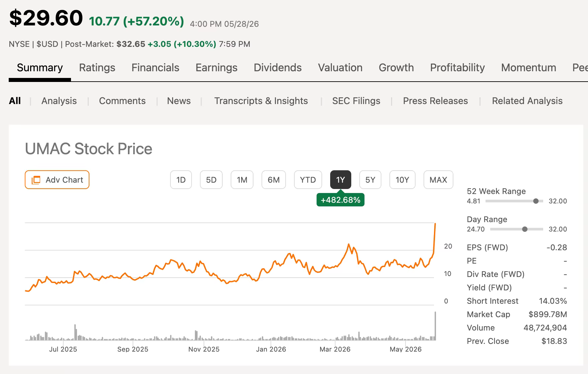588x374 pixels.
Task: Open the Growth tab
Action: tap(396, 68)
